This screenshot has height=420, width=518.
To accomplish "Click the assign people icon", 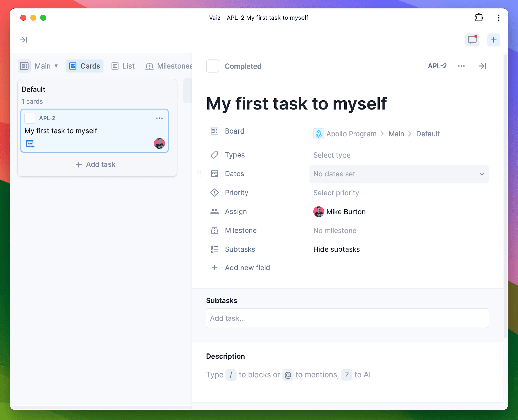I will tap(214, 211).
